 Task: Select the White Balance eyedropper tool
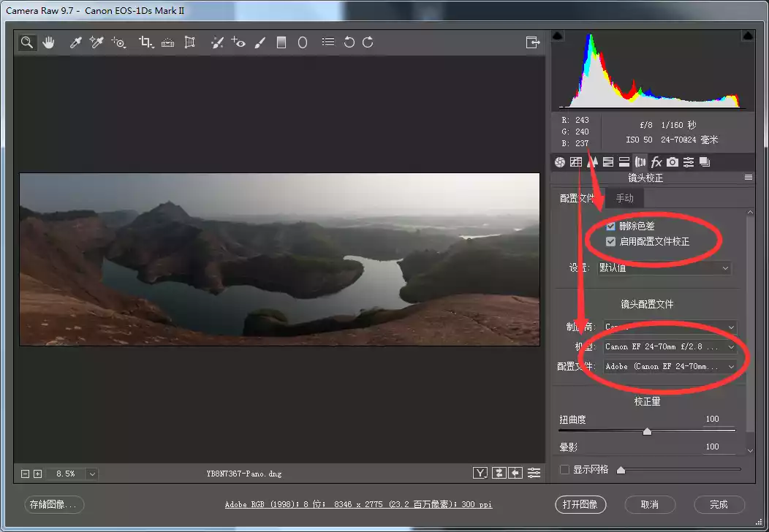[x=75, y=42]
